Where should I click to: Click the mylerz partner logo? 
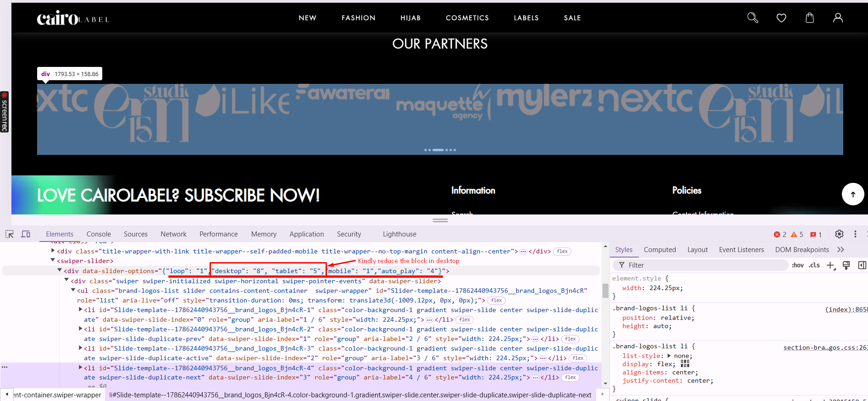(x=544, y=100)
